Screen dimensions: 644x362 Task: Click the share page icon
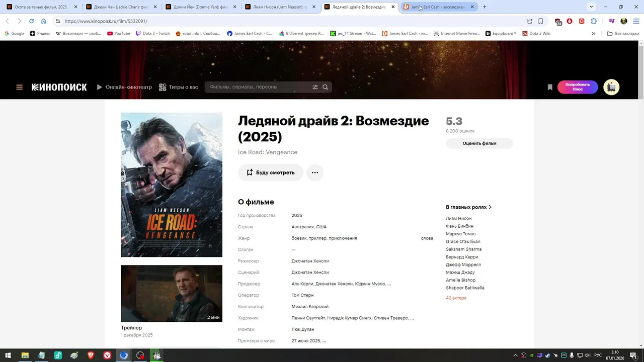click(530, 21)
